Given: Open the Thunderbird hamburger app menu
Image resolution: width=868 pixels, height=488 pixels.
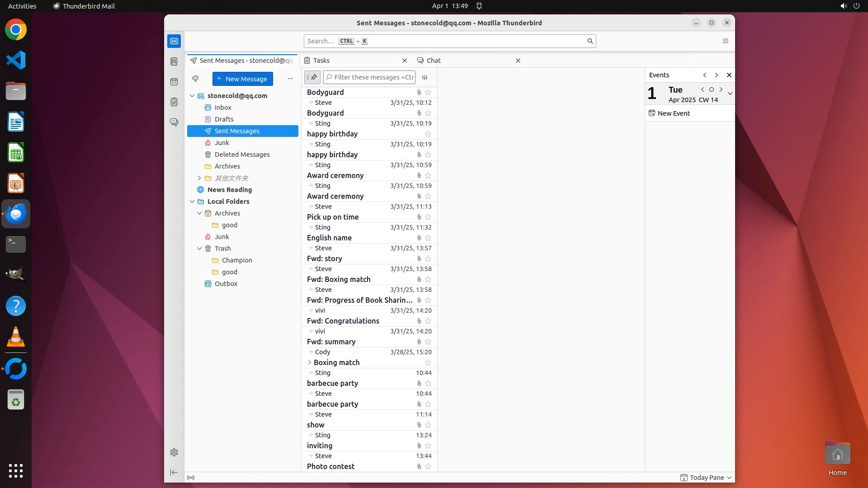Looking at the screenshot, I should [x=726, y=41].
